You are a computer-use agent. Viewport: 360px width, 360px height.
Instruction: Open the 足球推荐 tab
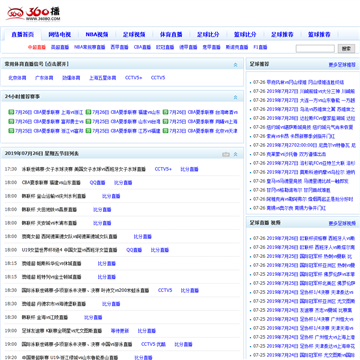click(x=282, y=35)
